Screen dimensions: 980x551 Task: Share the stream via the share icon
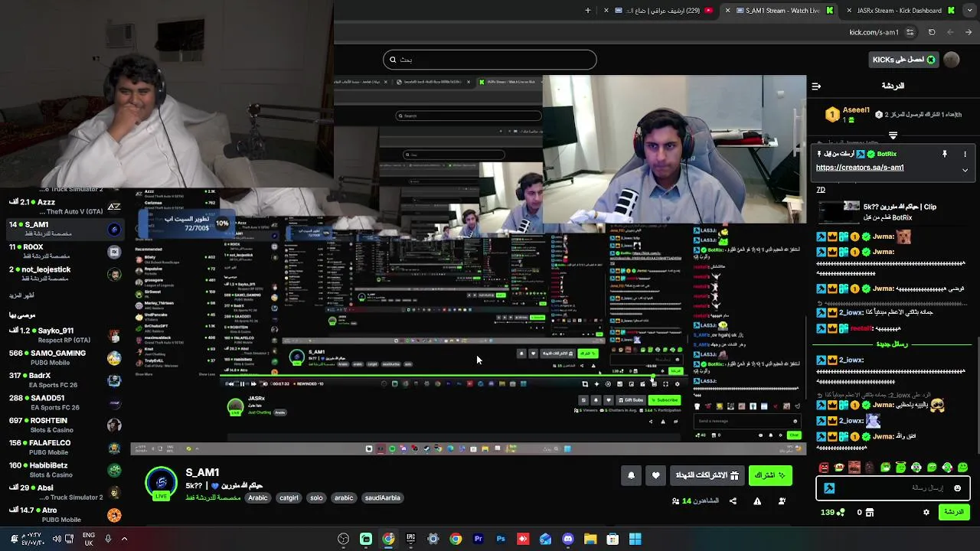[x=733, y=501]
